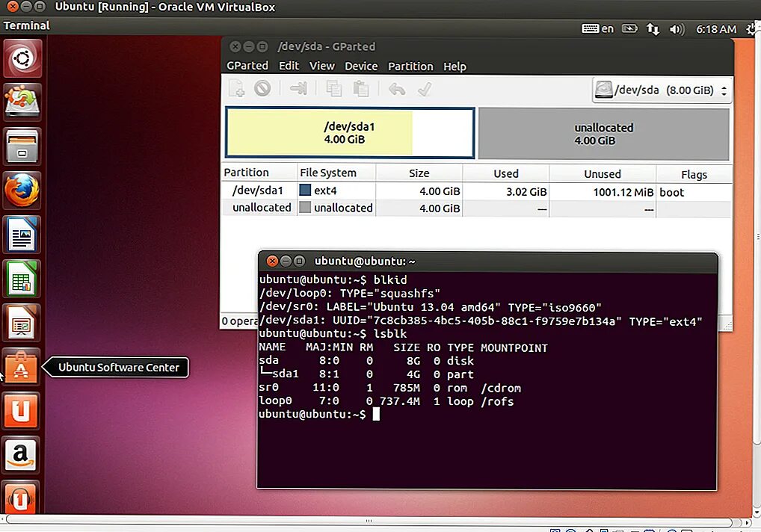Open the View menu in GParted
The height and width of the screenshot is (532, 761).
321,66
